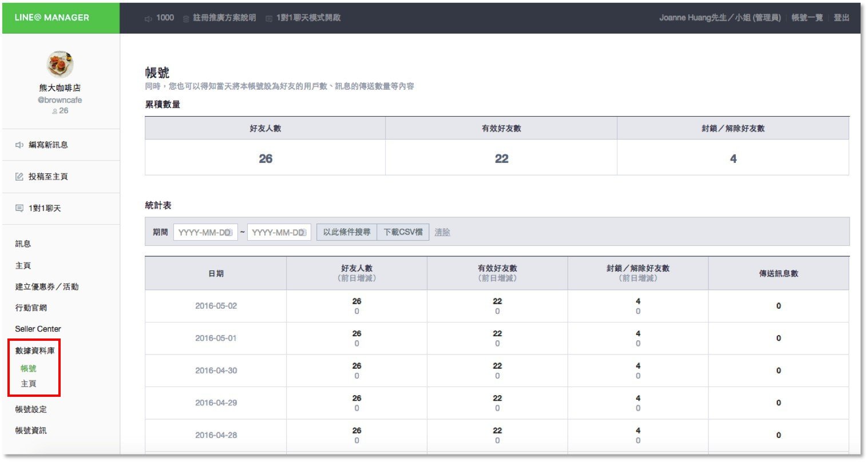Open 訊息 in the sidebar menu
Viewport: 868px width, 462px height.
coord(23,244)
